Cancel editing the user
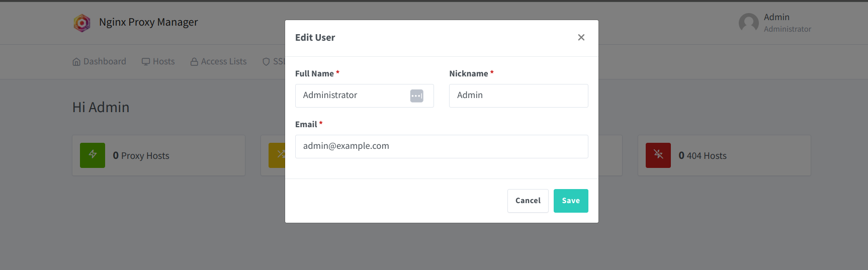Viewport: 868px width, 270px height. coord(528,201)
